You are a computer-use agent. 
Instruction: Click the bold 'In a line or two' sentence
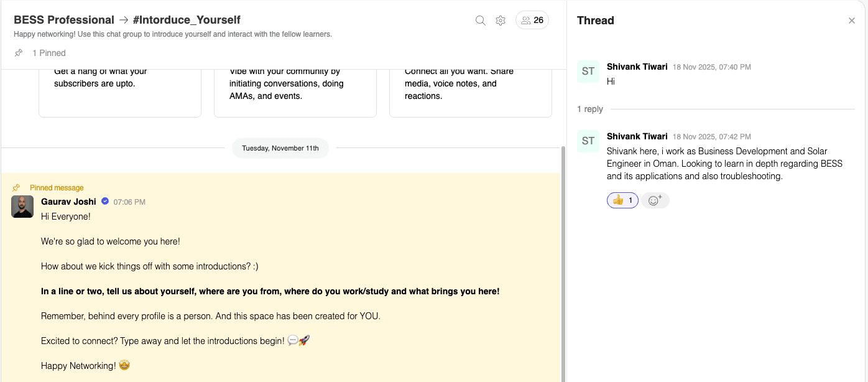click(270, 291)
